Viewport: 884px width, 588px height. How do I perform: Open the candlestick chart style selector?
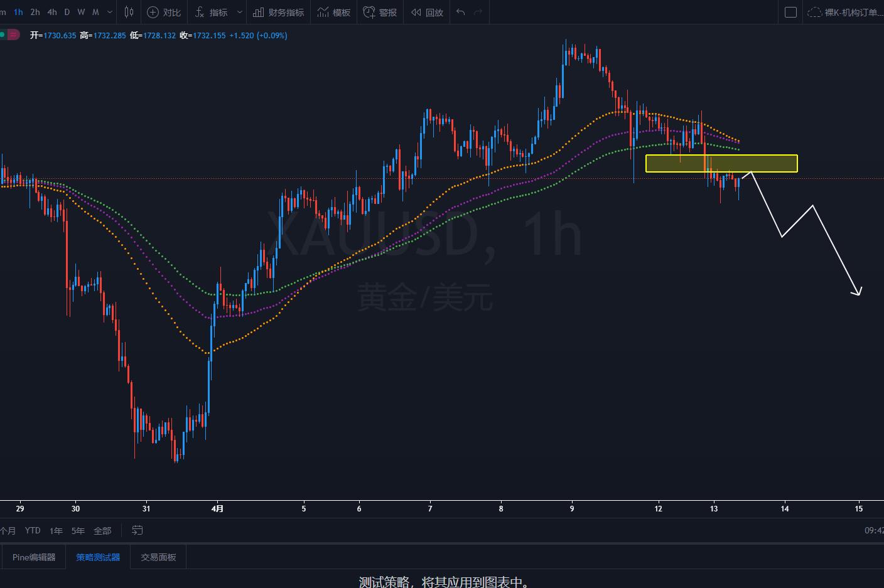click(x=129, y=12)
